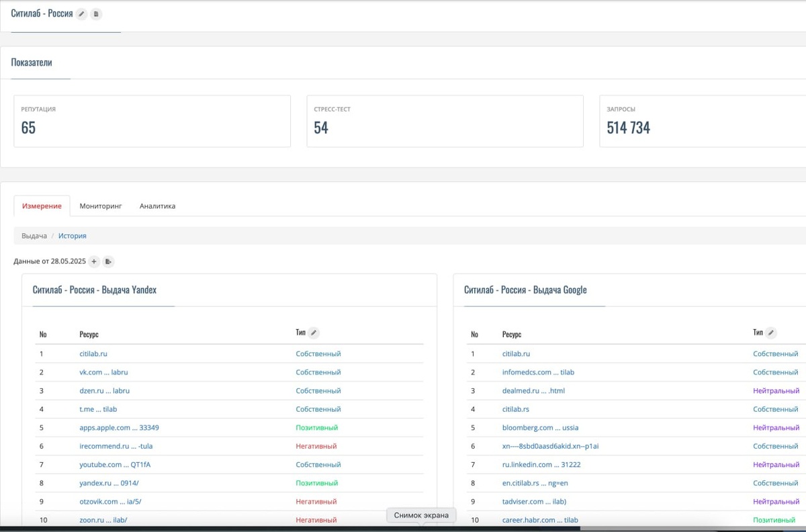Click the Репутация card showing 65
806x532 pixels.
tap(152, 121)
